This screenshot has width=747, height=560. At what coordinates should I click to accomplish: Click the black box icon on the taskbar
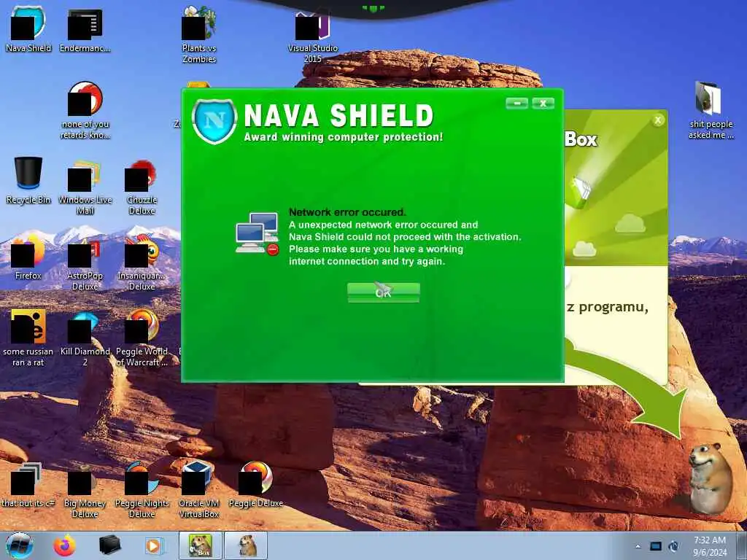pyautogui.click(x=109, y=545)
